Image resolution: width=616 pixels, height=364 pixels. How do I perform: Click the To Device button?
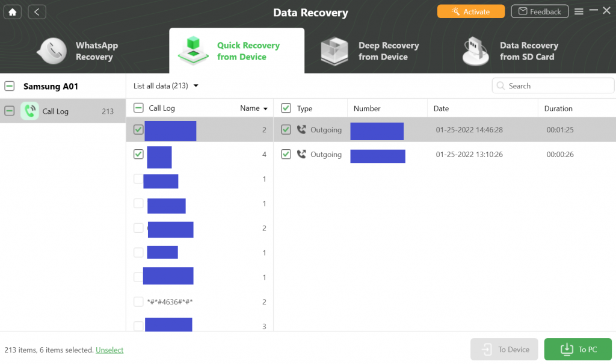504,349
